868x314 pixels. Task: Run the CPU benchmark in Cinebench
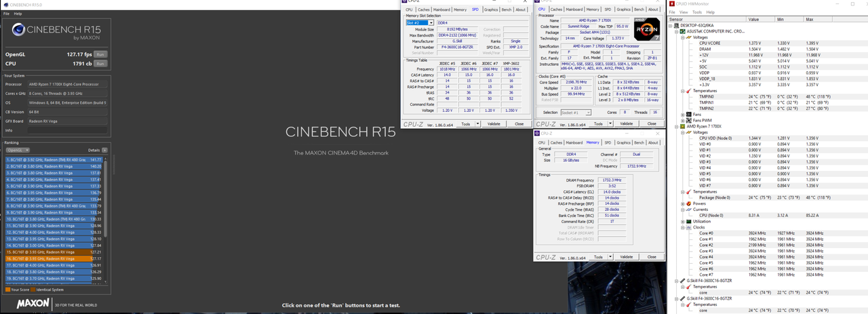(x=100, y=64)
